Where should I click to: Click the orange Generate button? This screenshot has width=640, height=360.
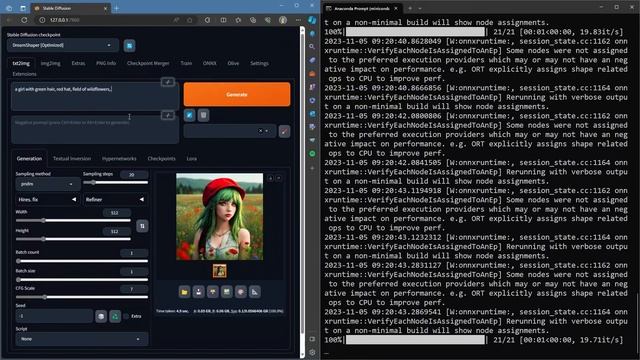point(237,94)
